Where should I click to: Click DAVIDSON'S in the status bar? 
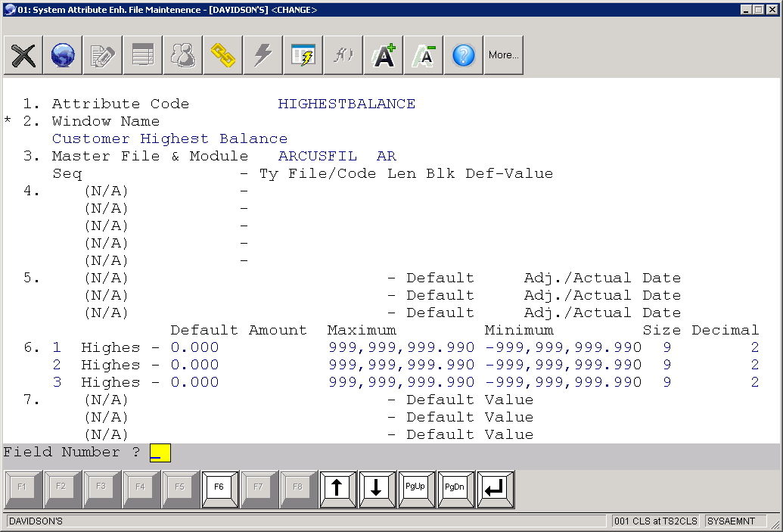36,521
